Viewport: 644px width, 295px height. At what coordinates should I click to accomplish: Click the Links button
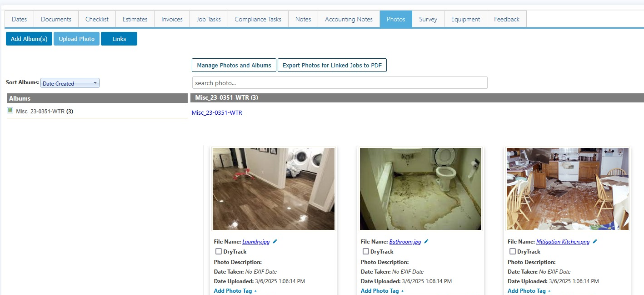point(119,39)
